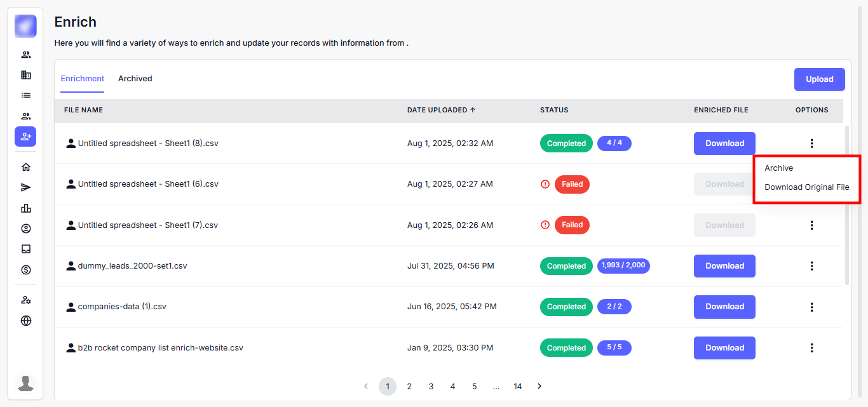Open options menu for dummy_leads_2000-set1.csv
This screenshot has width=868, height=407.
811,266
